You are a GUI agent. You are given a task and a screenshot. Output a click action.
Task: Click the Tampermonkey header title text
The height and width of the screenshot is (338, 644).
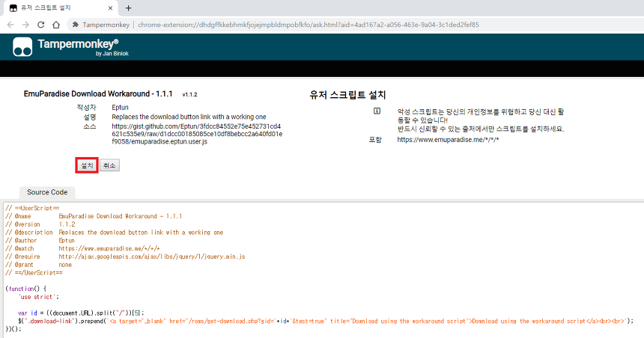pyautogui.click(x=78, y=43)
